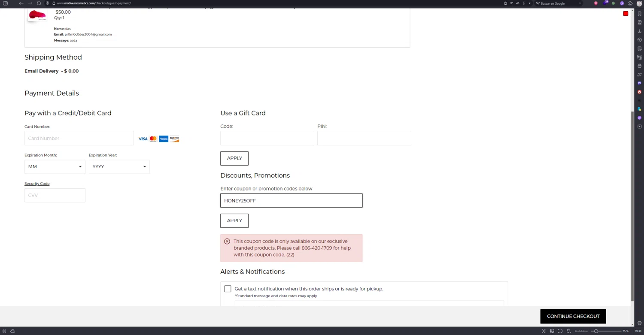The image size is (644, 335).
Task: Click the 'Use a Gift Card' heading
Action: click(243, 113)
